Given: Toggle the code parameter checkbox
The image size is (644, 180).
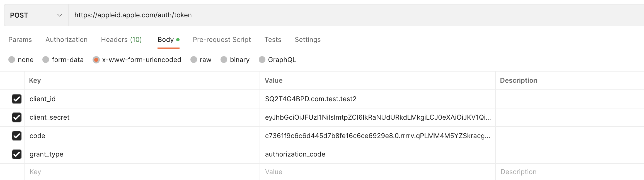Looking at the screenshot, I should 17,136.
